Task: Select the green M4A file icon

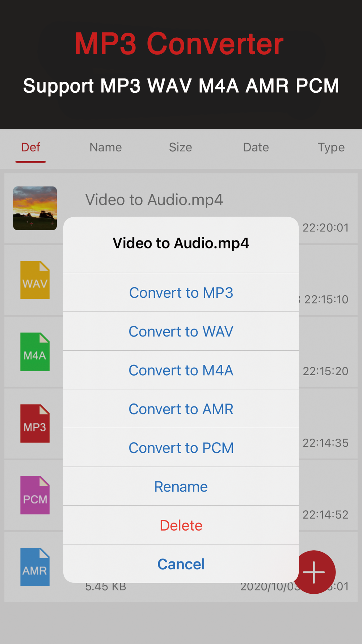Action: [x=35, y=352]
